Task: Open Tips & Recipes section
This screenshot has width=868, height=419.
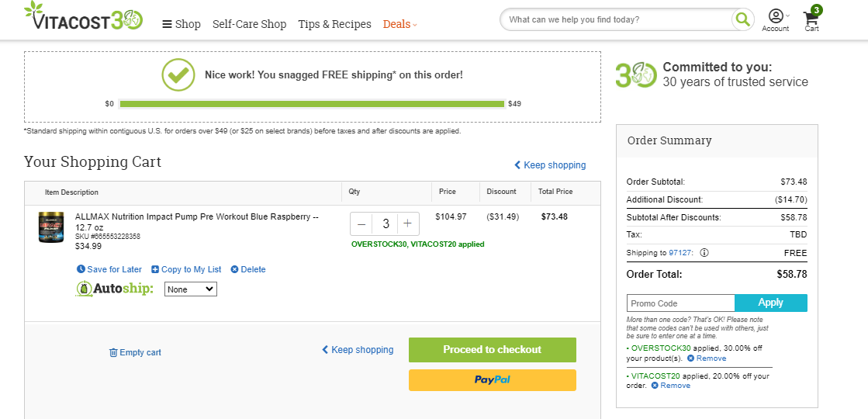Action: pyautogui.click(x=334, y=24)
